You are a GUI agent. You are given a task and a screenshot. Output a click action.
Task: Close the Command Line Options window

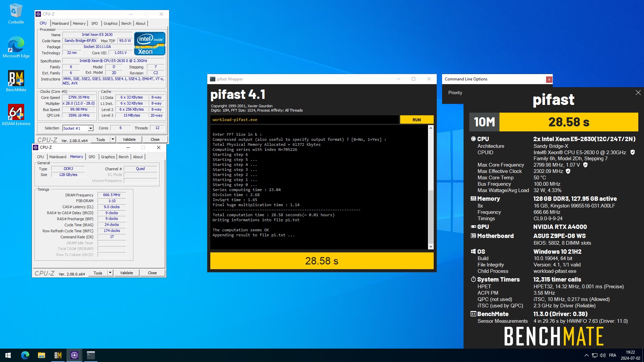point(549,79)
